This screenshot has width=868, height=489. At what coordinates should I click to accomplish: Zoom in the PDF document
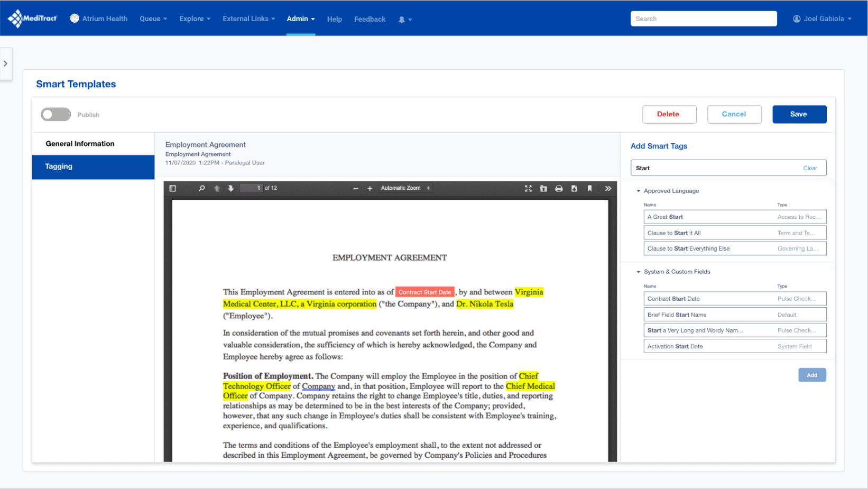tap(370, 188)
